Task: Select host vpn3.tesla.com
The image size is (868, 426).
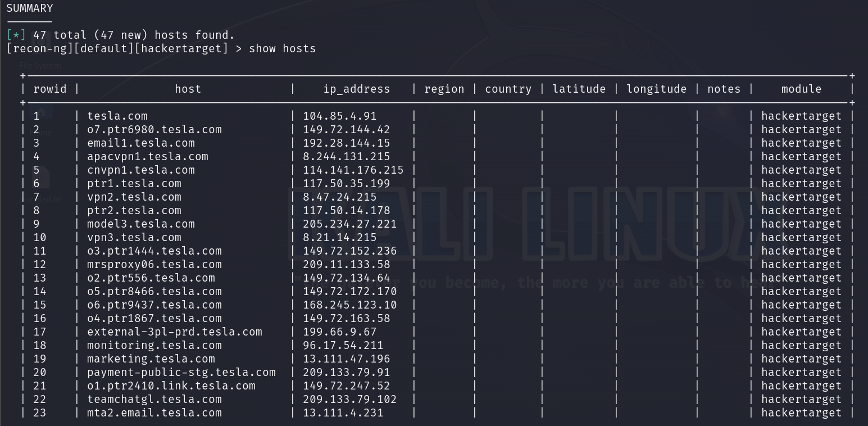Action: [134, 237]
